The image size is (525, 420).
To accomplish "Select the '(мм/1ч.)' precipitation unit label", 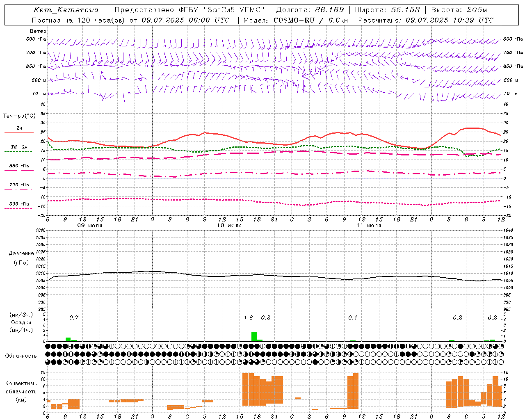I will pos(21,330).
